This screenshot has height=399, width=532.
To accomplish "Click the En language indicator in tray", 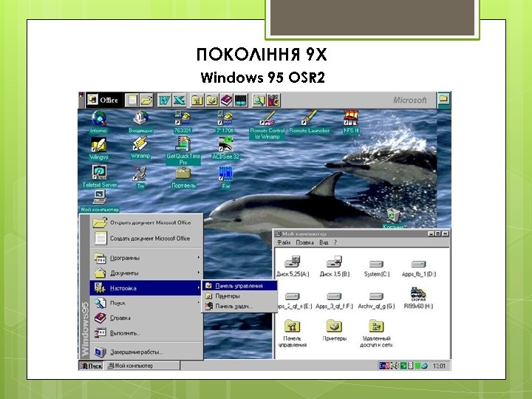I will click(383, 366).
